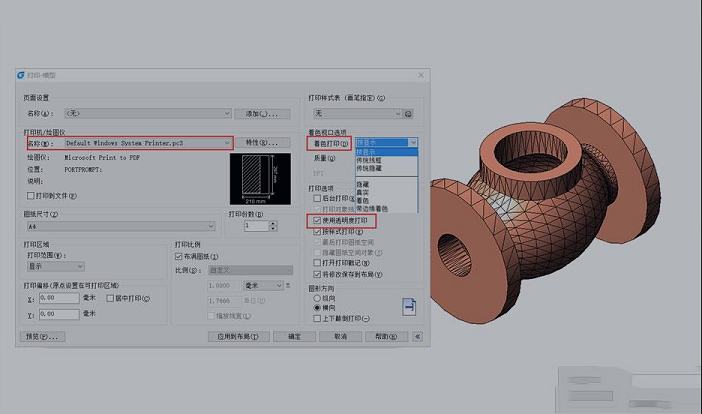Close the print dialog with the X
The height and width of the screenshot is (414, 702).
[420, 76]
